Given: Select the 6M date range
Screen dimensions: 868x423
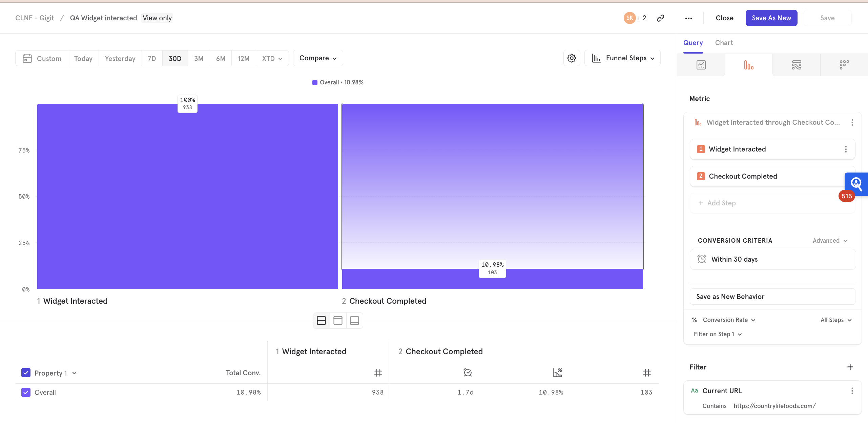Looking at the screenshot, I should [x=221, y=58].
